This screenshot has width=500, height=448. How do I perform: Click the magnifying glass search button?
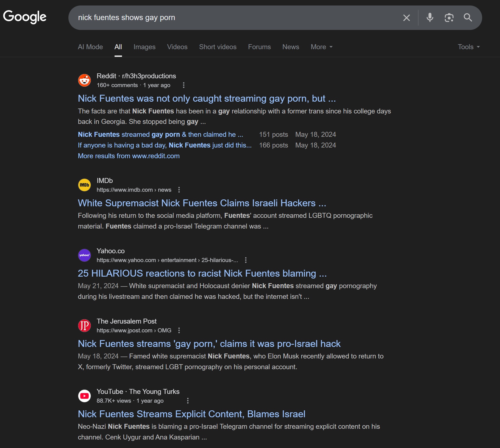(x=468, y=18)
